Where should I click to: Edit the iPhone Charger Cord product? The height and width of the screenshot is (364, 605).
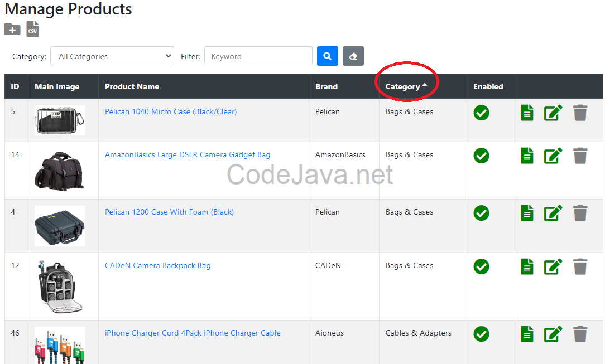tap(553, 334)
